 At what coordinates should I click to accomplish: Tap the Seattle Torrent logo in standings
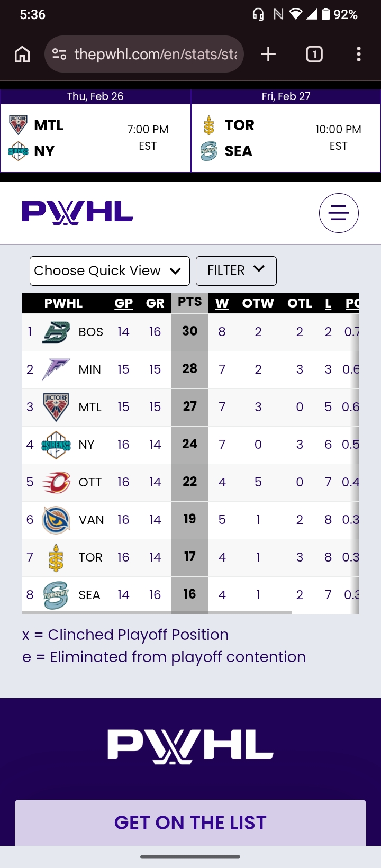[x=56, y=595]
